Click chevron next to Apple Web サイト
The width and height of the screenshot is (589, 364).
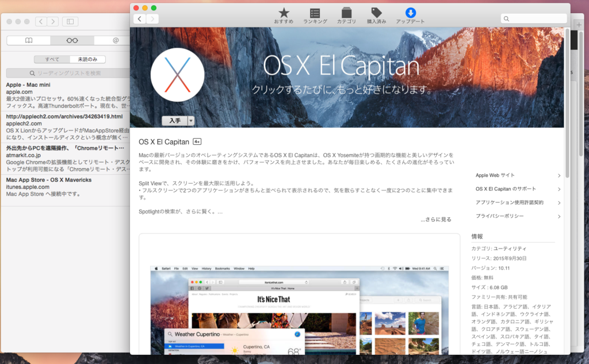pos(559,175)
